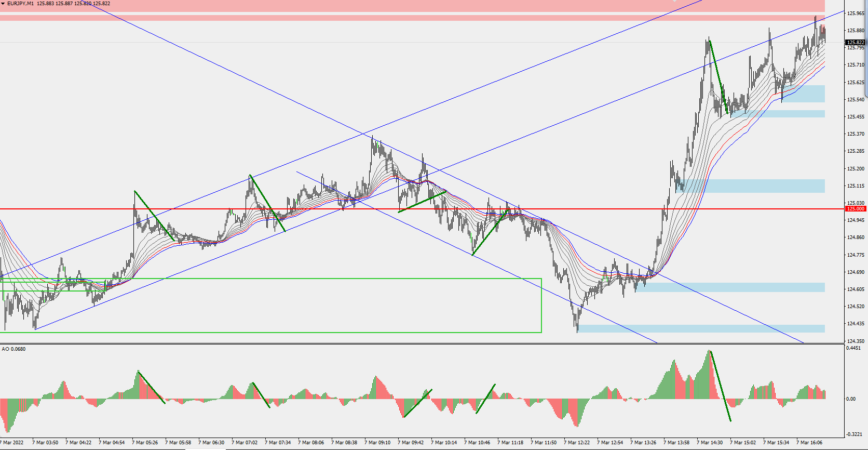Screen dimensions: 868x450
Task: Click the 7 Mar 11:50 time label
Action: coord(544,443)
